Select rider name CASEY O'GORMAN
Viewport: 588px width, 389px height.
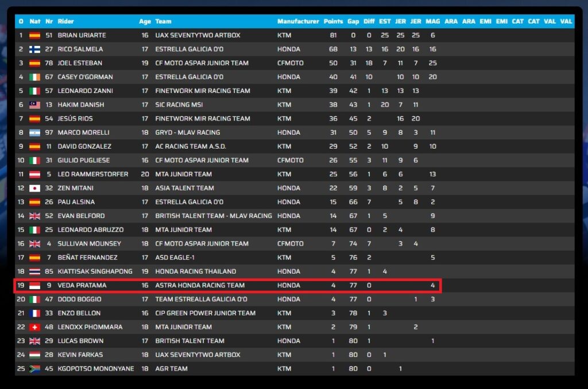85,77
